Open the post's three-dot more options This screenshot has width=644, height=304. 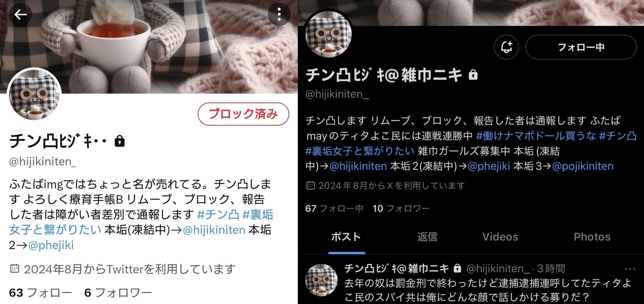(x=630, y=269)
